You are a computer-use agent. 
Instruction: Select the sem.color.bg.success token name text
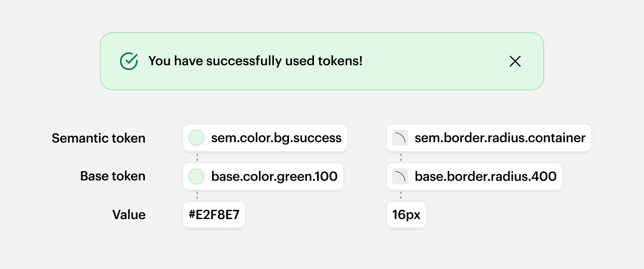276,138
